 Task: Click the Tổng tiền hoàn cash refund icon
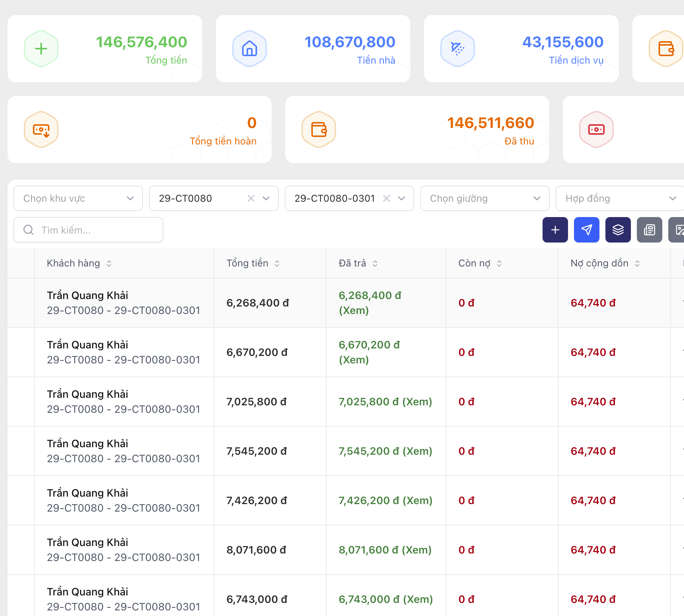click(x=41, y=129)
